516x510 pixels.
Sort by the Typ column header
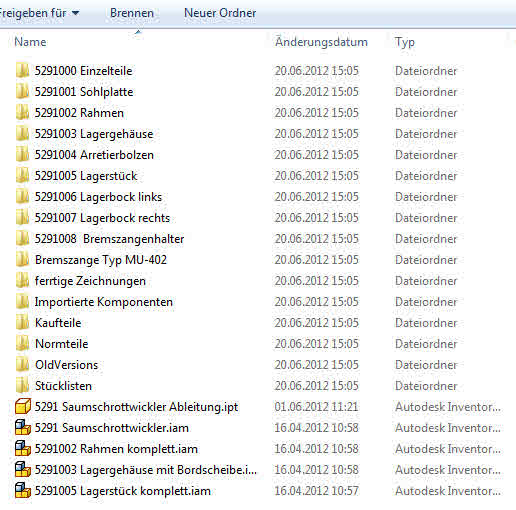pos(405,42)
